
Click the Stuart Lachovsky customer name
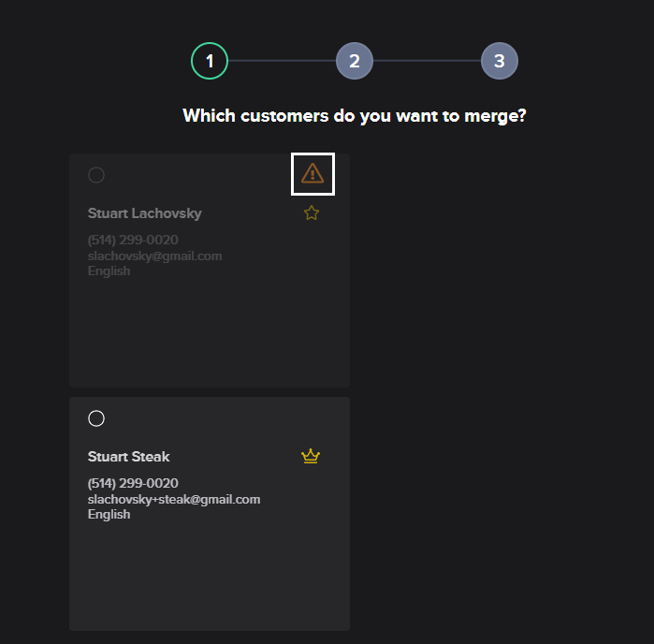pyautogui.click(x=145, y=213)
